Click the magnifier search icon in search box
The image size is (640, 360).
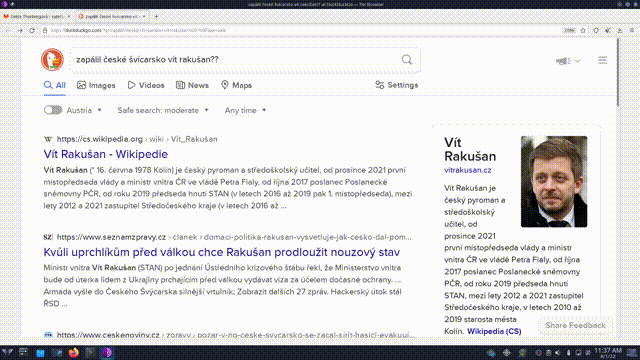pos(407,60)
